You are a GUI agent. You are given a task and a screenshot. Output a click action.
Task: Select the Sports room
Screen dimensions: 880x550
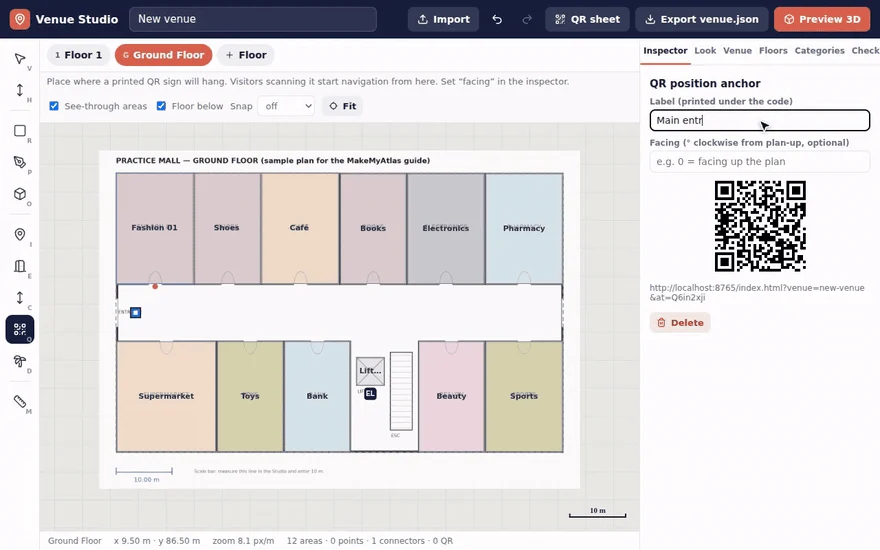524,396
